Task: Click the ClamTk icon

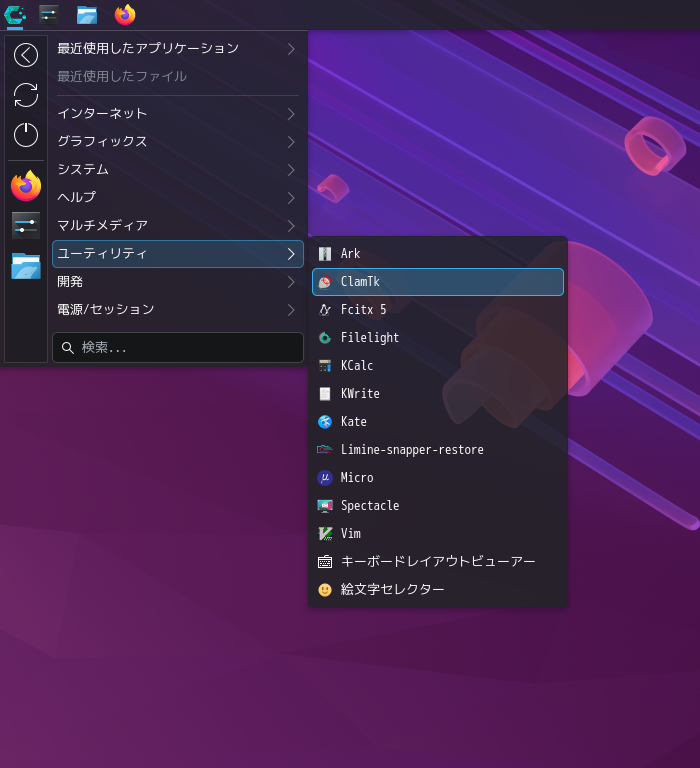Action: coord(325,282)
